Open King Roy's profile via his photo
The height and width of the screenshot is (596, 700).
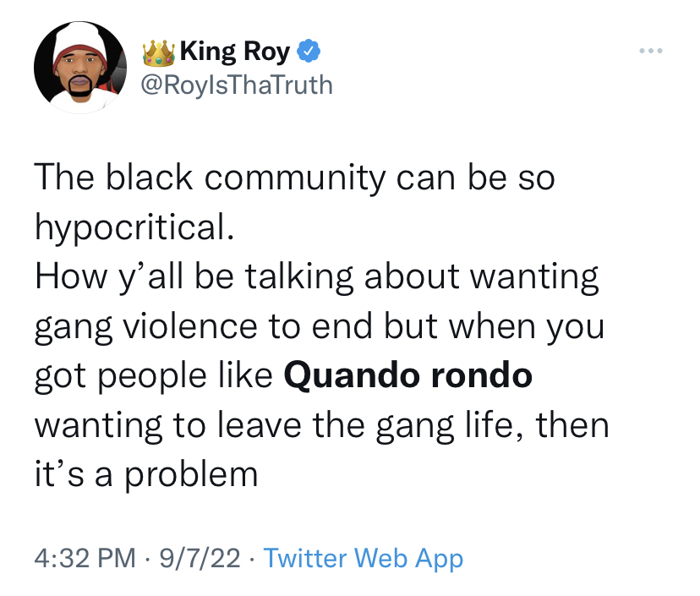[79, 65]
